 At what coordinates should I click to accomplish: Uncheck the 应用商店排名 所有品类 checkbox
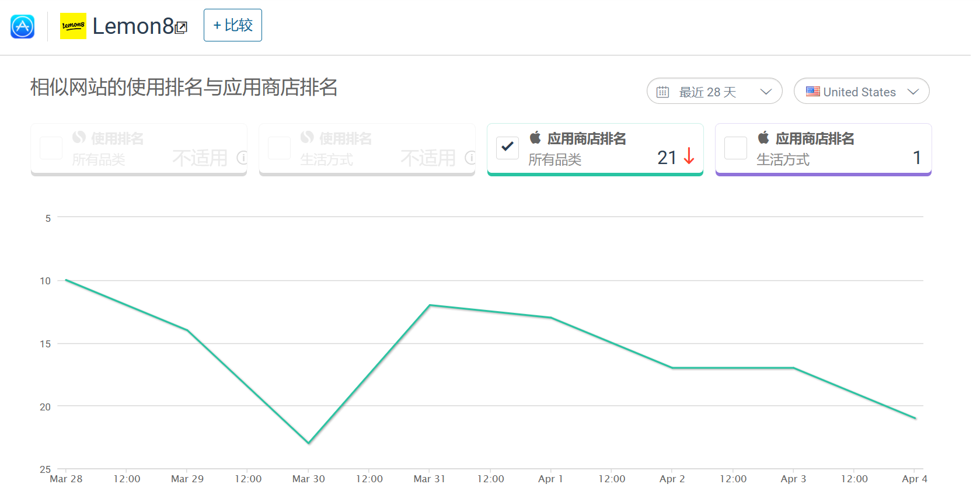pyautogui.click(x=507, y=148)
